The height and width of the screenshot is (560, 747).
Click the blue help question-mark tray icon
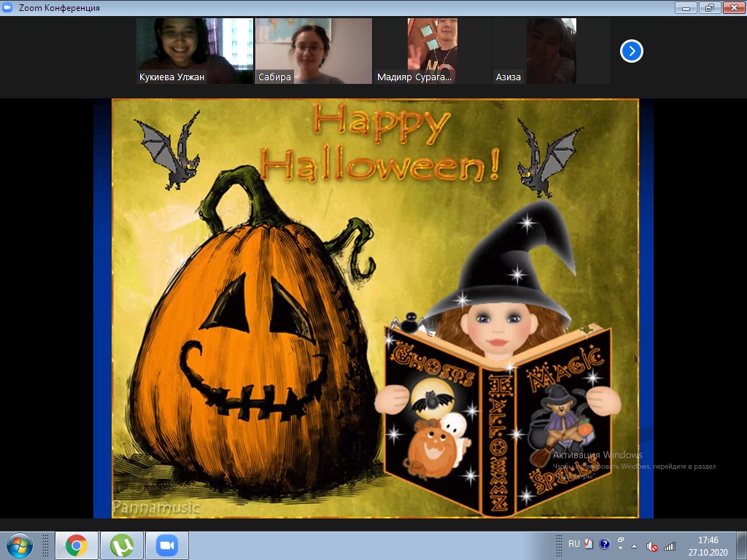tap(605, 544)
